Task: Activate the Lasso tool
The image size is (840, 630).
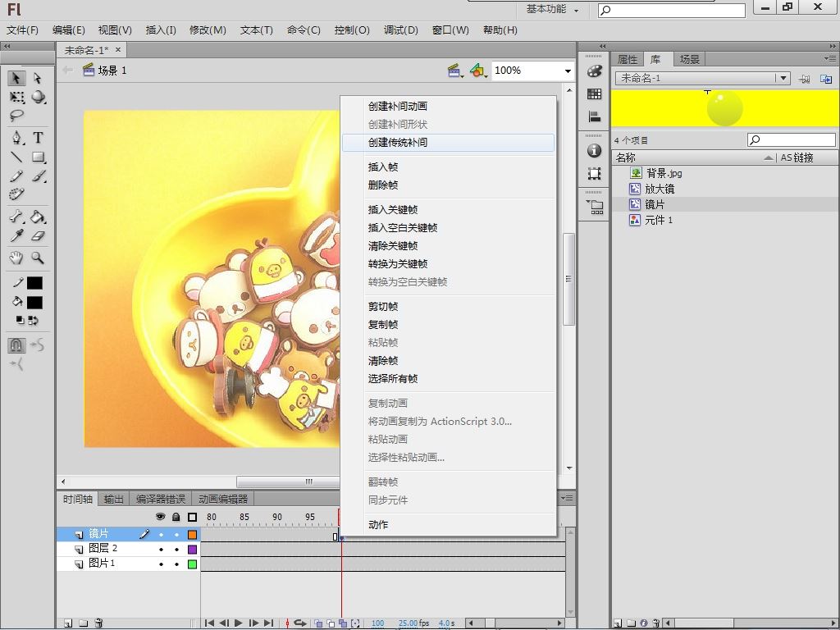Action: (x=16, y=115)
